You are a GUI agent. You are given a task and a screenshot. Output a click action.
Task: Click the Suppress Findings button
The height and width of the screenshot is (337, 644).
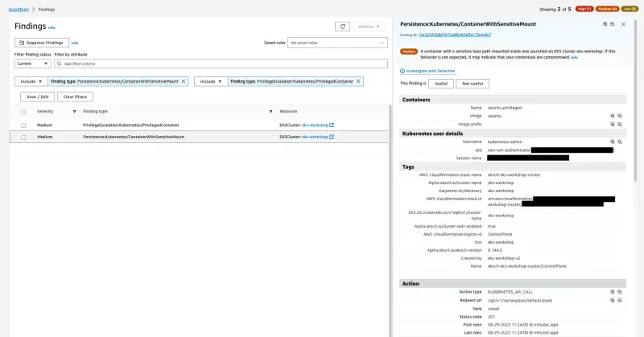tap(40, 42)
